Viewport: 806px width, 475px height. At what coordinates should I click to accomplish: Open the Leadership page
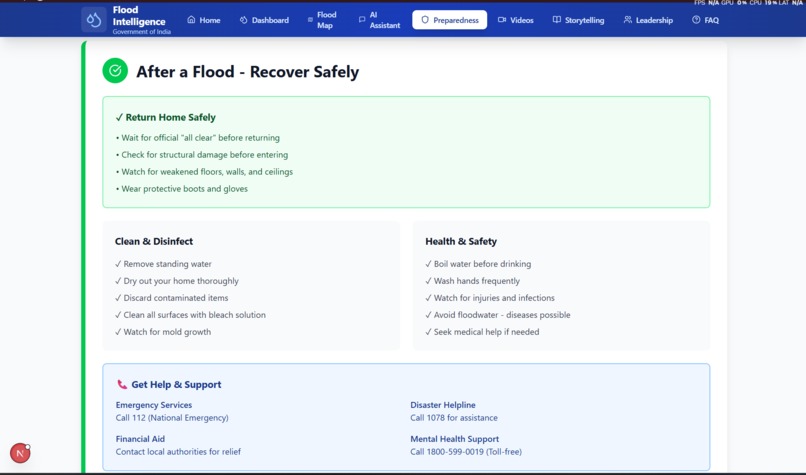click(648, 20)
